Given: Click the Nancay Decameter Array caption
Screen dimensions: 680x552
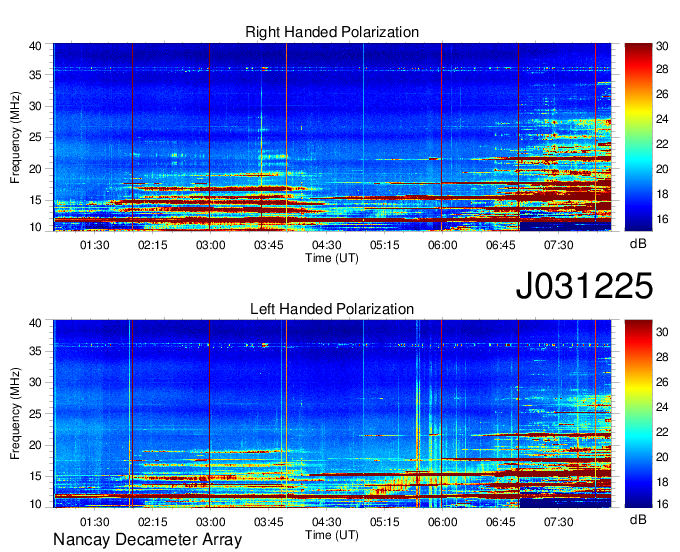Looking at the screenshot, I should (147, 539).
